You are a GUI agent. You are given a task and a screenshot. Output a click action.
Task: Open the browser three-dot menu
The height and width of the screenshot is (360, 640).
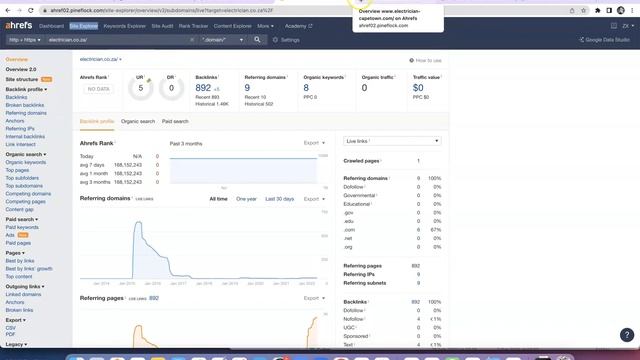click(632, 11)
